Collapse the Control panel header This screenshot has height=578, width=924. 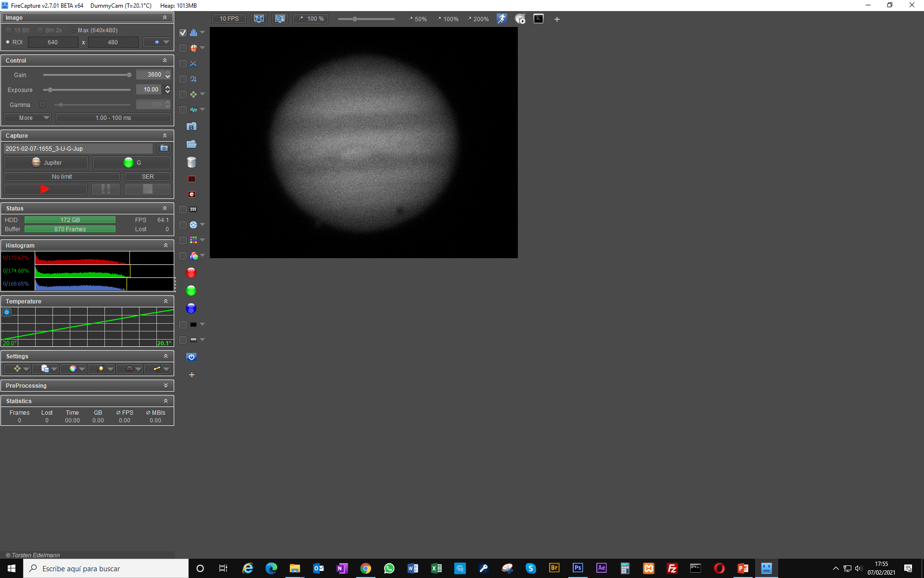click(165, 60)
